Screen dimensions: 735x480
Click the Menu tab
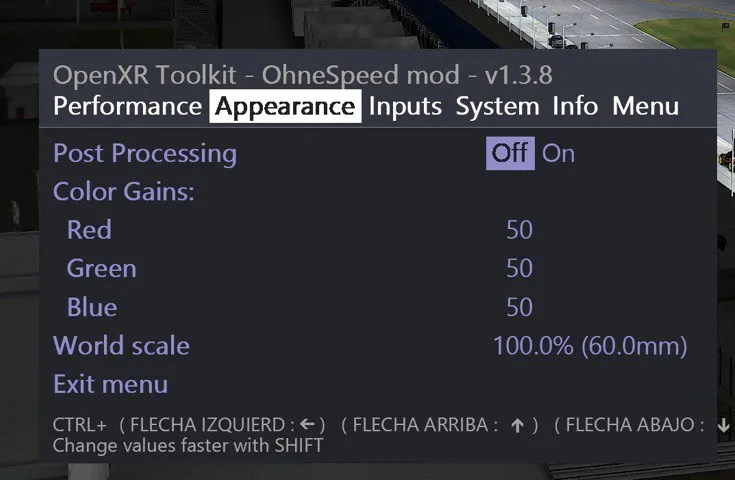point(645,106)
